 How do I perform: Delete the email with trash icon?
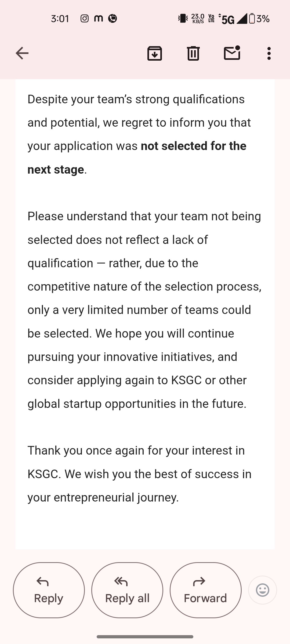tap(193, 53)
